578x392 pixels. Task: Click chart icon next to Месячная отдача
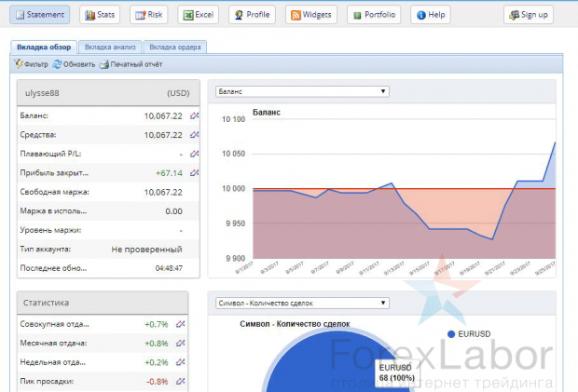click(180, 342)
